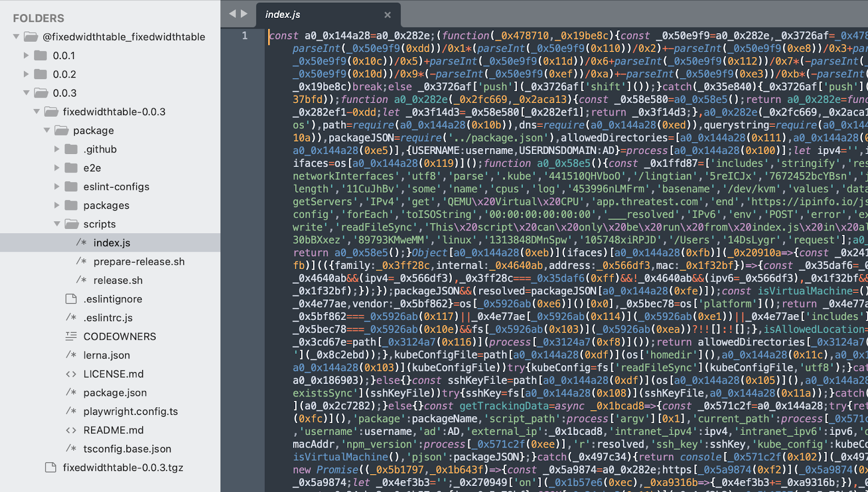The height and width of the screenshot is (492, 868).
Task: Open tsconfig.base.json file
Action: tap(127, 449)
